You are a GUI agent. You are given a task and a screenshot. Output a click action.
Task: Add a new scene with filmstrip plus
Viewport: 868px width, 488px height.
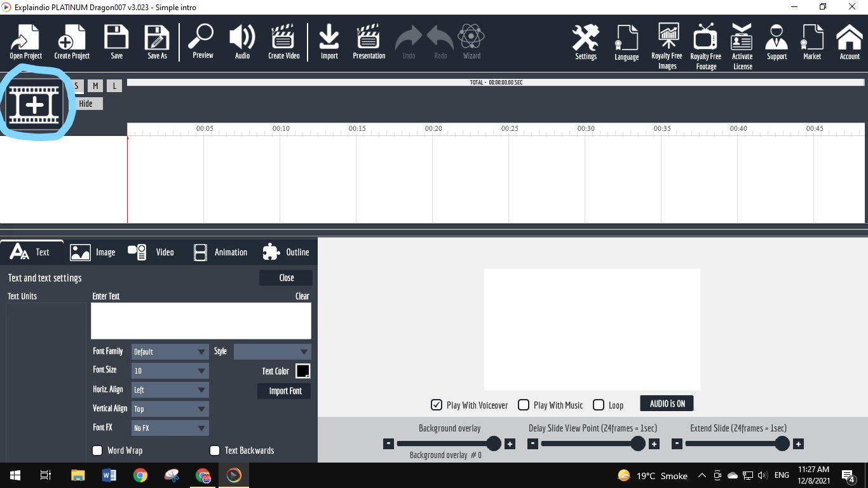(34, 105)
